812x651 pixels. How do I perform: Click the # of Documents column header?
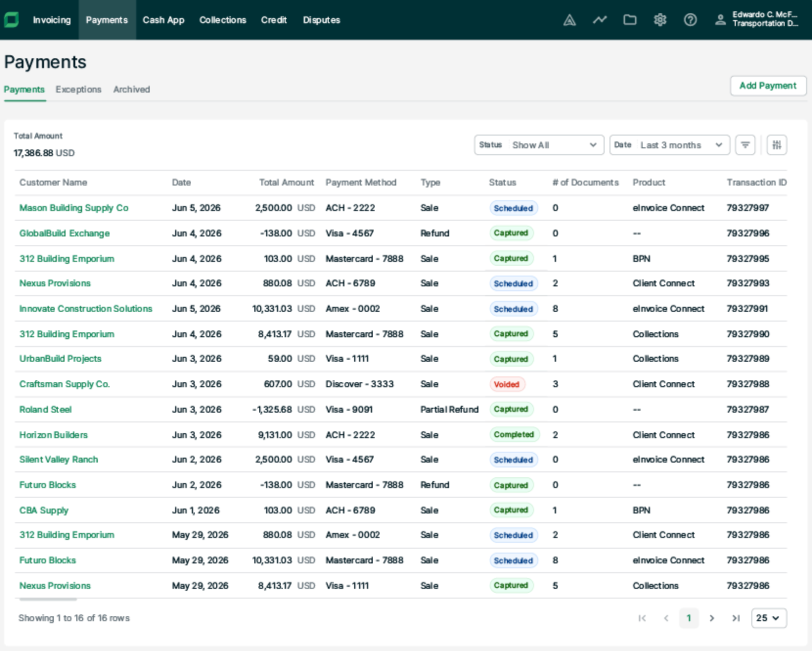point(586,183)
